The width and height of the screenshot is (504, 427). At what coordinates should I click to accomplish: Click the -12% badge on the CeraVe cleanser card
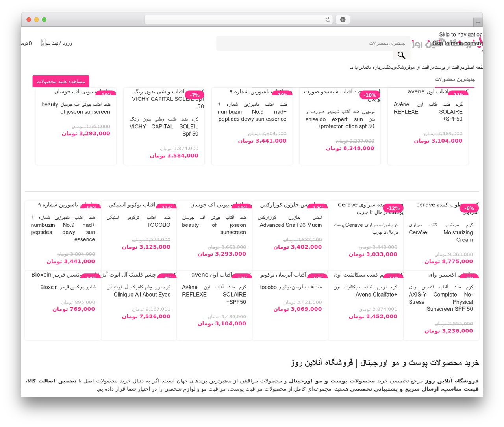pos(393,208)
